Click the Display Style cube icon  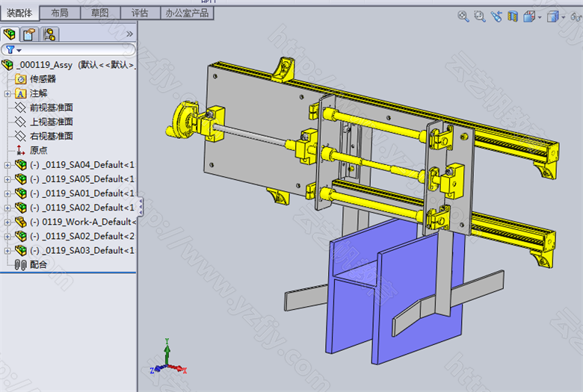click(x=553, y=16)
